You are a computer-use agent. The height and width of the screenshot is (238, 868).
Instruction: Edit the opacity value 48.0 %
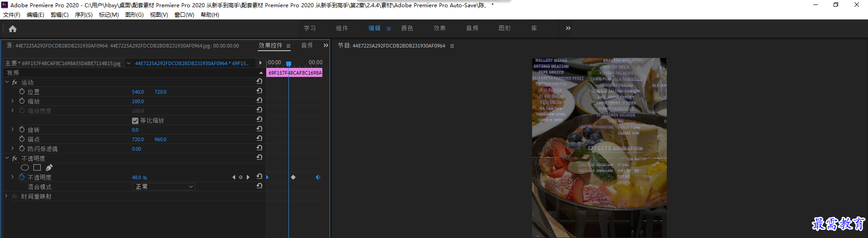click(139, 177)
